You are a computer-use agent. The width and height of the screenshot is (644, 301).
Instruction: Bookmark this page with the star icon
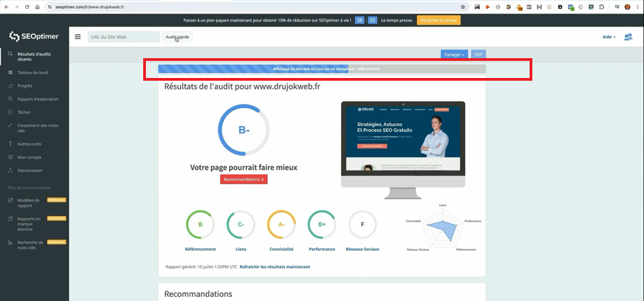coord(463,7)
